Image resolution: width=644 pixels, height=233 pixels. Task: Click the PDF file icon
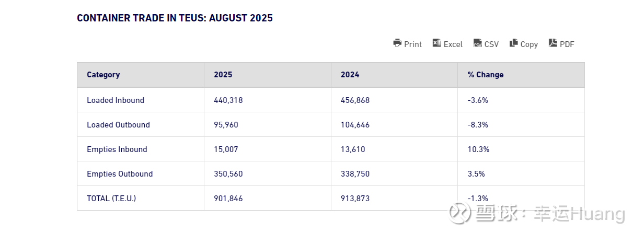[553, 43]
